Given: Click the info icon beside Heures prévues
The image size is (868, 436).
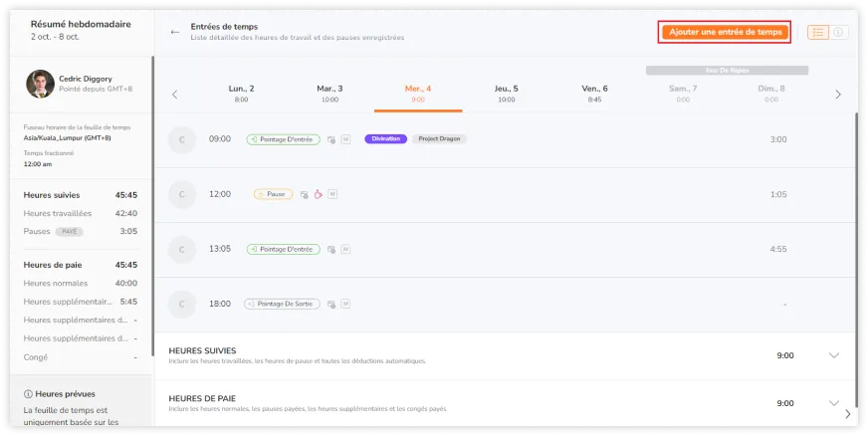Looking at the screenshot, I should (28, 393).
